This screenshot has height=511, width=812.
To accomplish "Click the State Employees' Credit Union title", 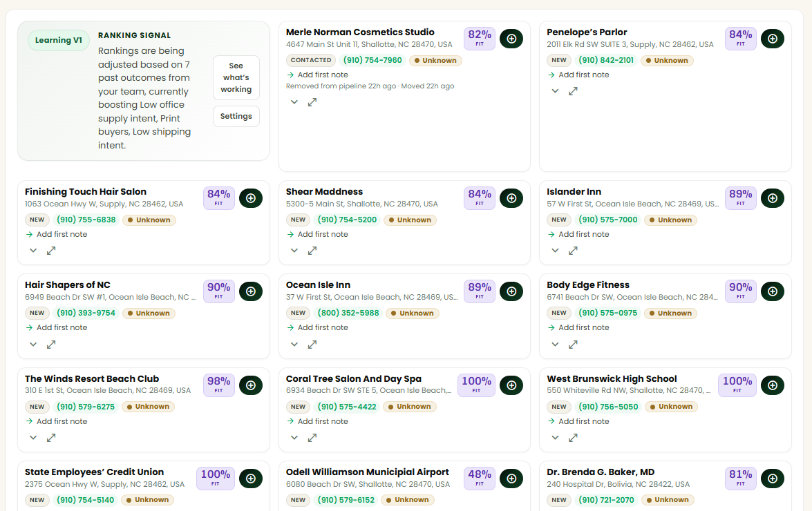I will click(94, 472).
